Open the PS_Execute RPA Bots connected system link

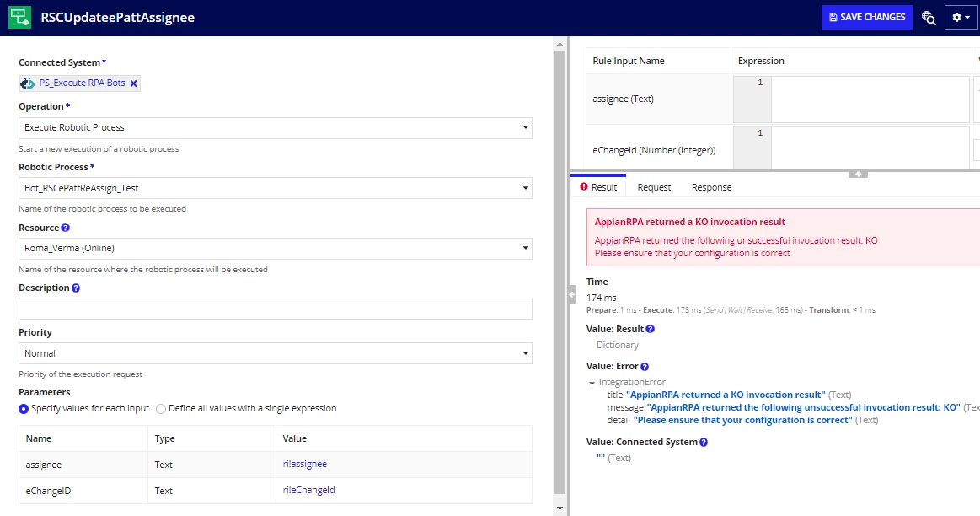click(82, 83)
